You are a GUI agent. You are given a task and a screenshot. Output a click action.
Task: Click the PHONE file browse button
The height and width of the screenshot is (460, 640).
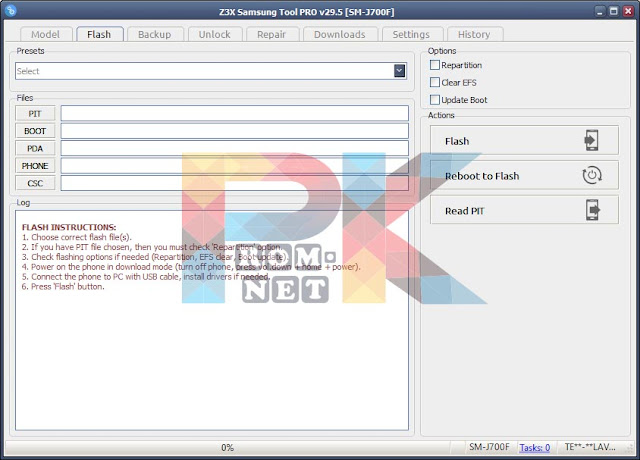coord(35,166)
